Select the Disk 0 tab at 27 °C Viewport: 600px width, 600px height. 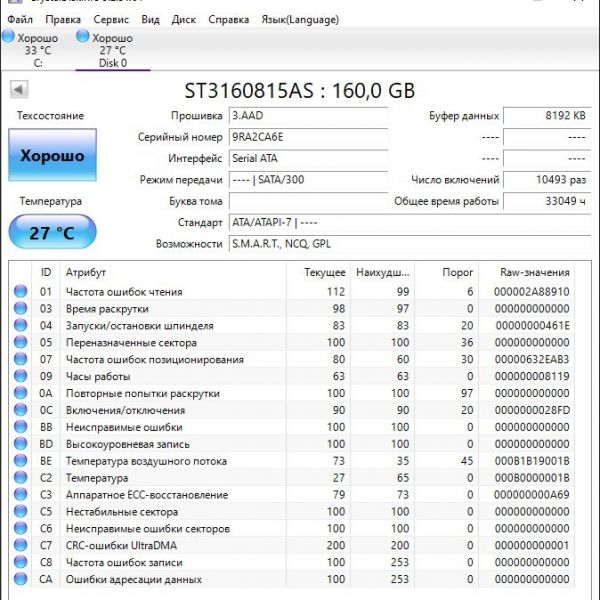pyautogui.click(x=113, y=50)
